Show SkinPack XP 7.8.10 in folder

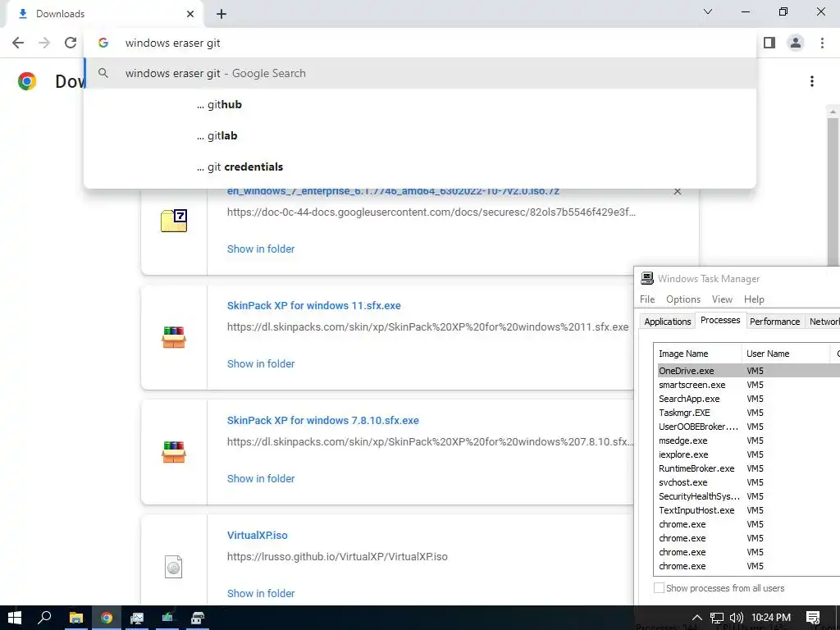coord(261,479)
